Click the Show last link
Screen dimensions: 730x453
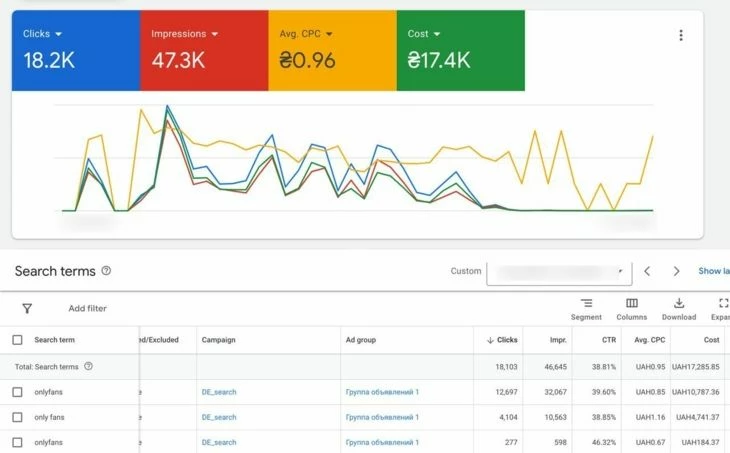point(714,271)
